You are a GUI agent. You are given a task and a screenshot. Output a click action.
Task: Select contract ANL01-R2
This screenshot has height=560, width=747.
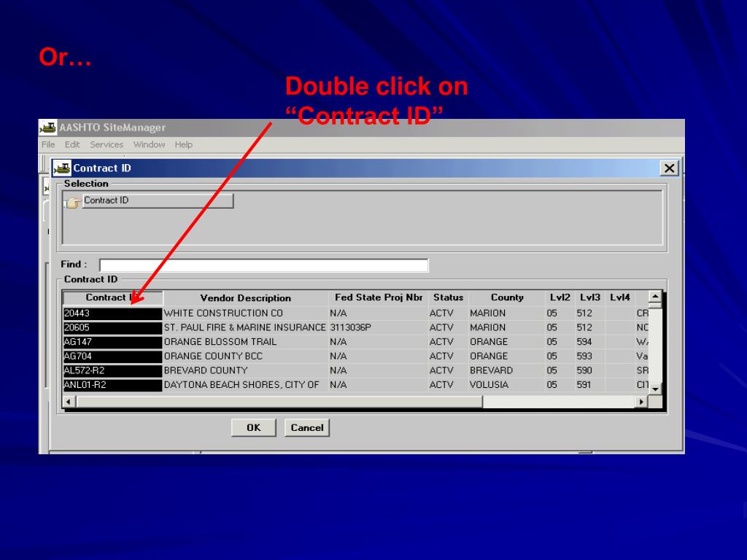click(112, 385)
